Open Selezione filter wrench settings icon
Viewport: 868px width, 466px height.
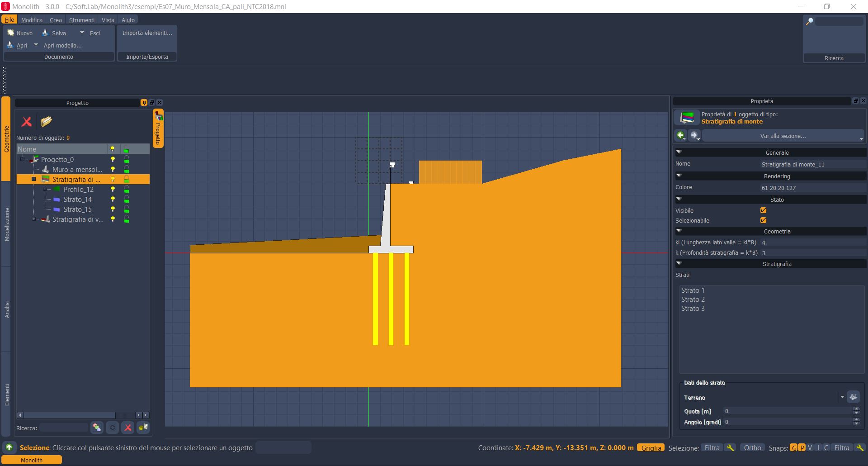[730, 447]
